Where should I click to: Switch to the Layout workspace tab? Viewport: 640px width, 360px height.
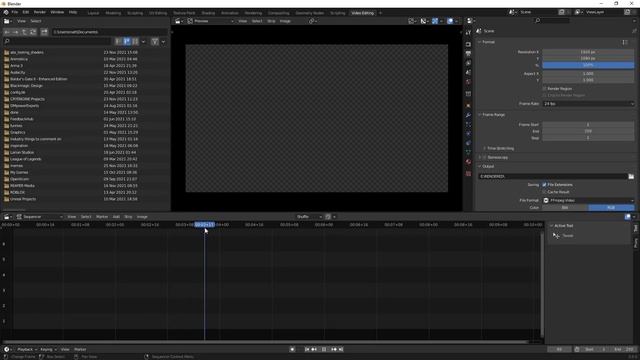point(93,13)
